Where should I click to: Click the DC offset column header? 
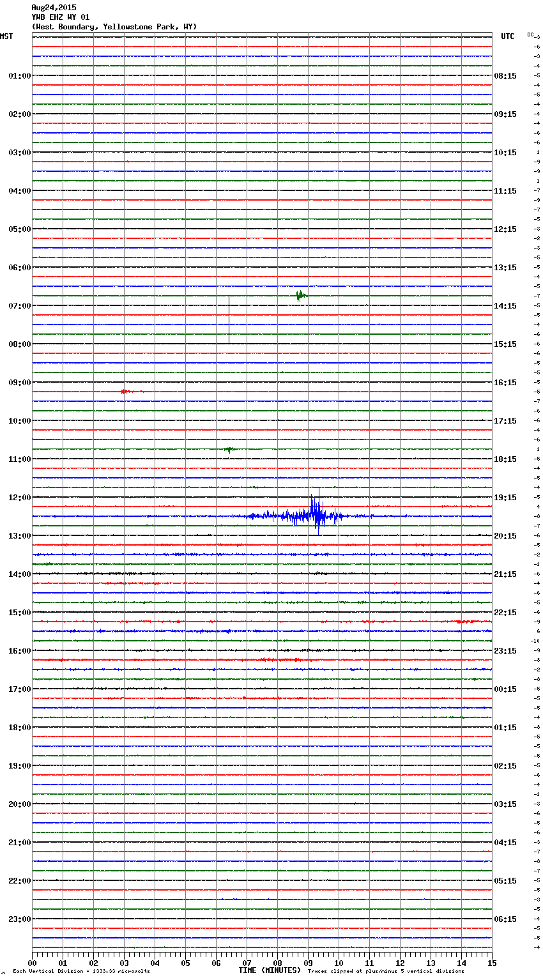(530, 34)
